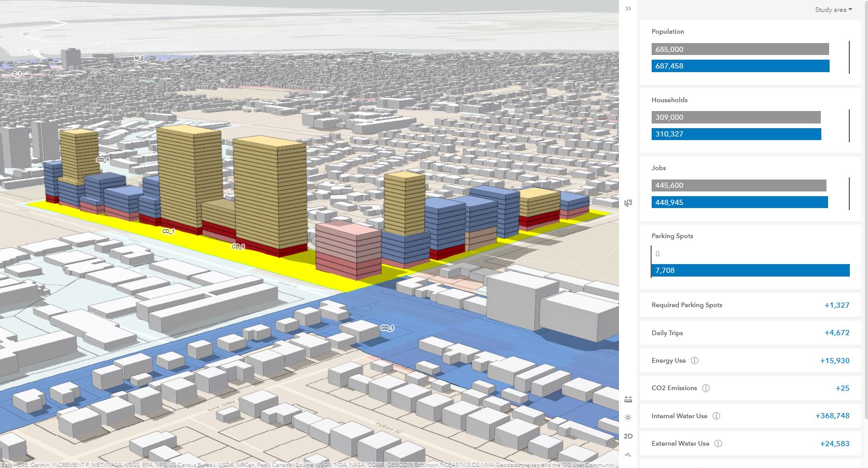Image resolution: width=868 pixels, height=468 pixels.
Task: Open the Study area dropdown
Action: coord(833,10)
